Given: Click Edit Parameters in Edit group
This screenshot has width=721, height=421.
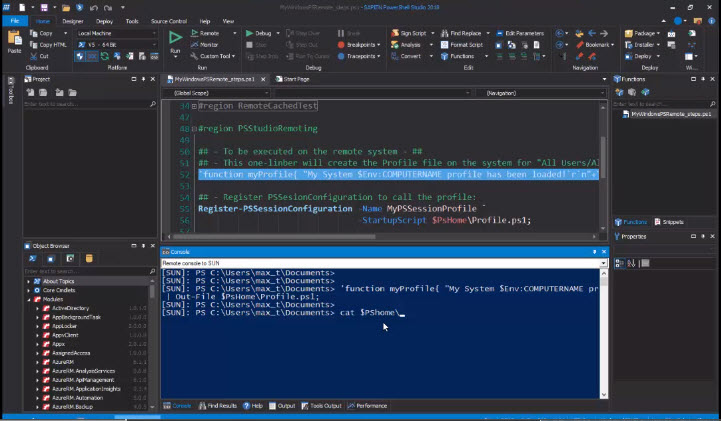Looking at the screenshot, I should click(520, 33).
